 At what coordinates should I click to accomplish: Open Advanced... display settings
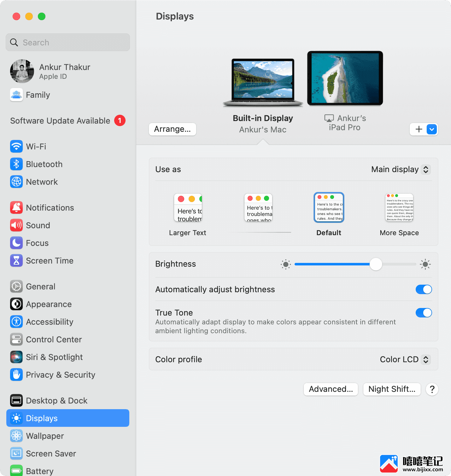(x=331, y=389)
